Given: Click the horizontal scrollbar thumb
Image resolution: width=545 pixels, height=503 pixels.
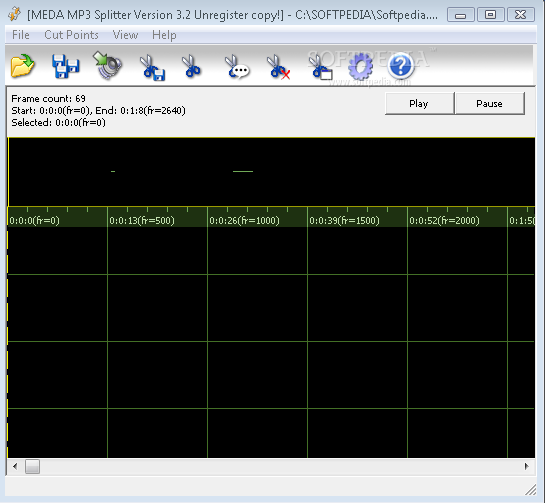Looking at the screenshot, I should pos(32,467).
